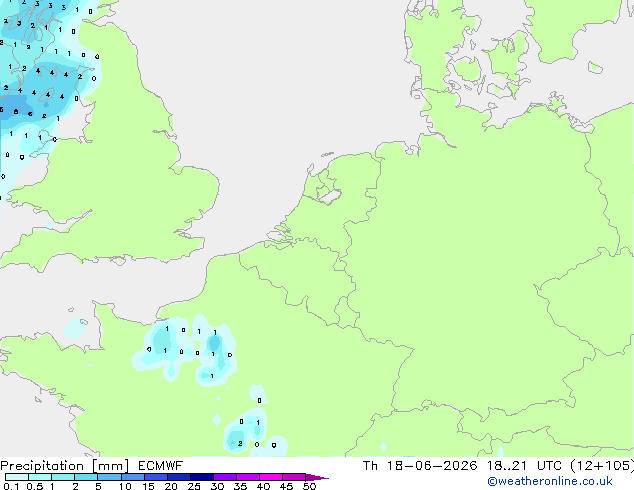Select the 5–10 mm legend color
Image resolution: width=634 pixels, height=490 pixels.
pyautogui.click(x=109, y=477)
